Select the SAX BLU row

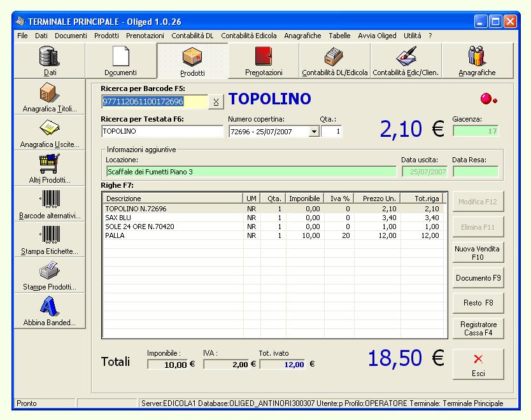pos(273,218)
